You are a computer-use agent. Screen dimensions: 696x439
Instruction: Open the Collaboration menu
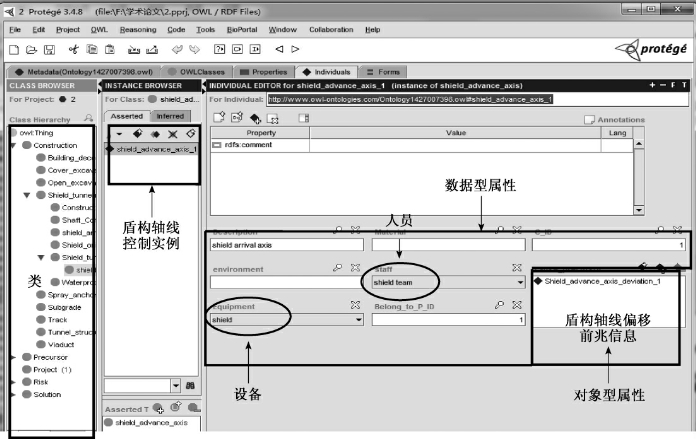(x=331, y=30)
